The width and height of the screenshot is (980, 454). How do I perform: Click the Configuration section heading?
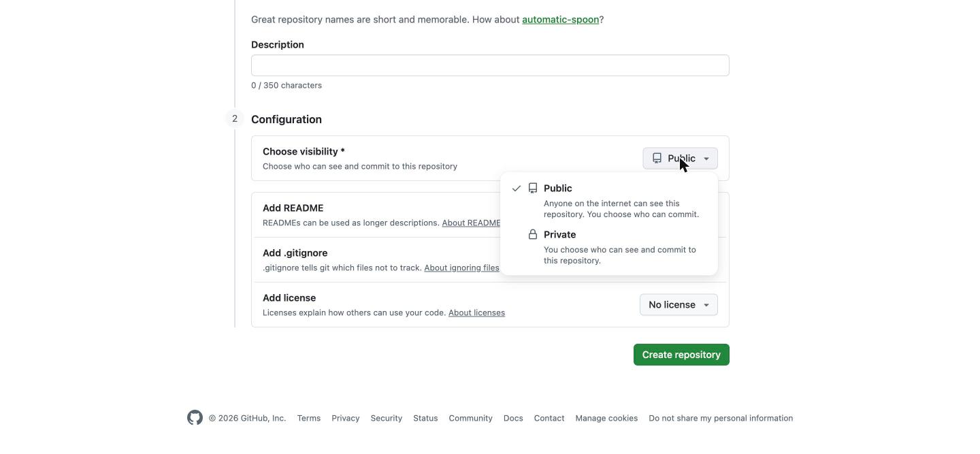287,119
